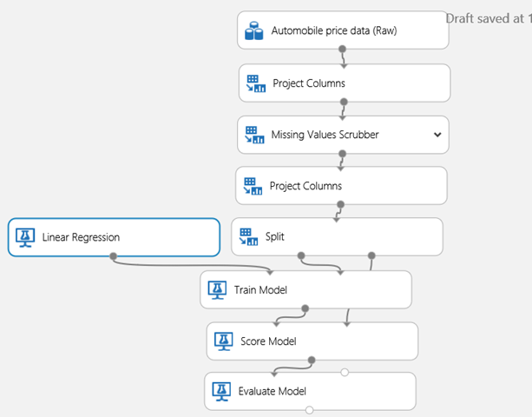Click the Linear Regression output port
The width and height of the screenshot is (532, 417).
pyautogui.click(x=114, y=256)
